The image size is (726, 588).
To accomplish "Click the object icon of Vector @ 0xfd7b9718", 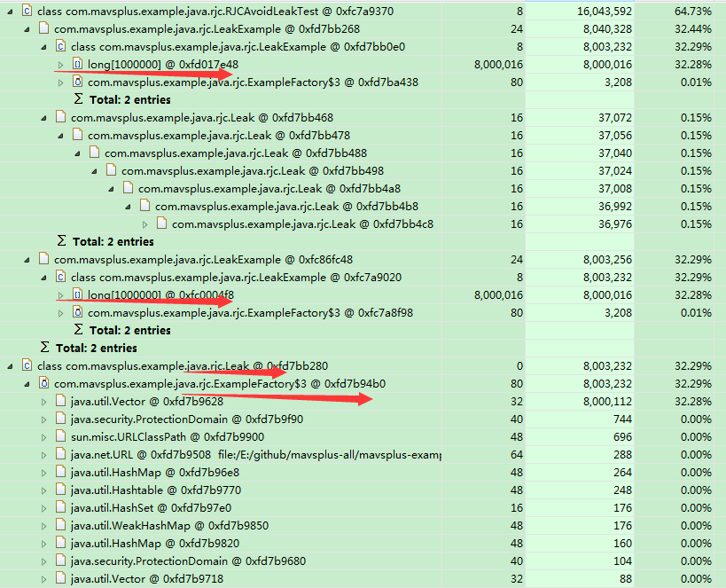I will tap(60, 578).
